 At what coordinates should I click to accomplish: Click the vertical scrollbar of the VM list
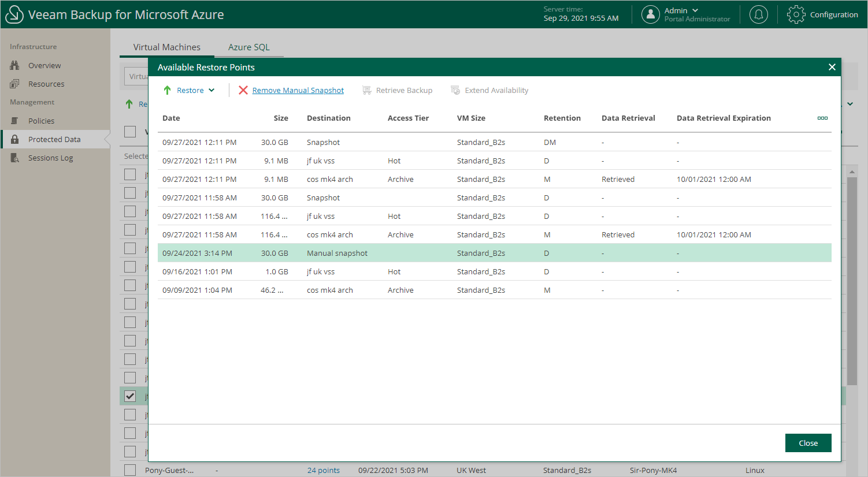852,281
